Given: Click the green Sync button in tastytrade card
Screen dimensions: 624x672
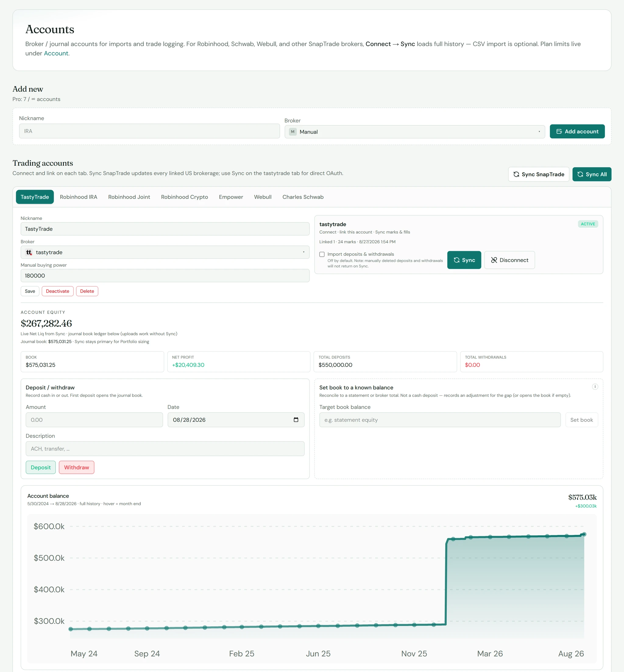Looking at the screenshot, I should (x=464, y=260).
